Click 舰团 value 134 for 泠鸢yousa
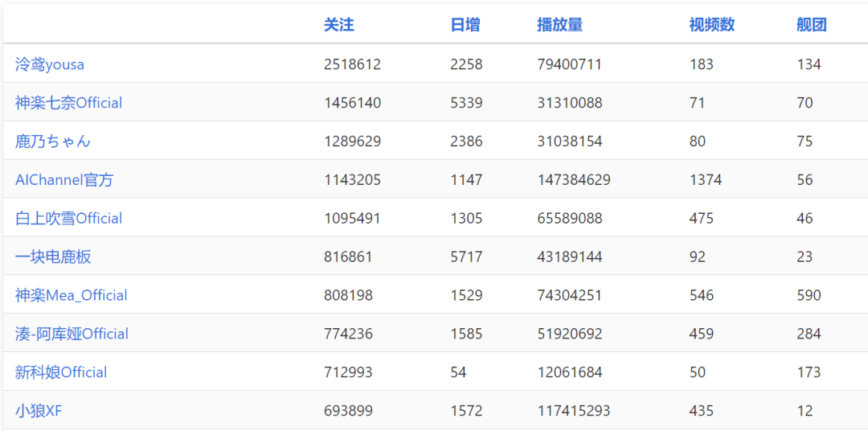This screenshot has width=868, height=431. click(809, 65)
